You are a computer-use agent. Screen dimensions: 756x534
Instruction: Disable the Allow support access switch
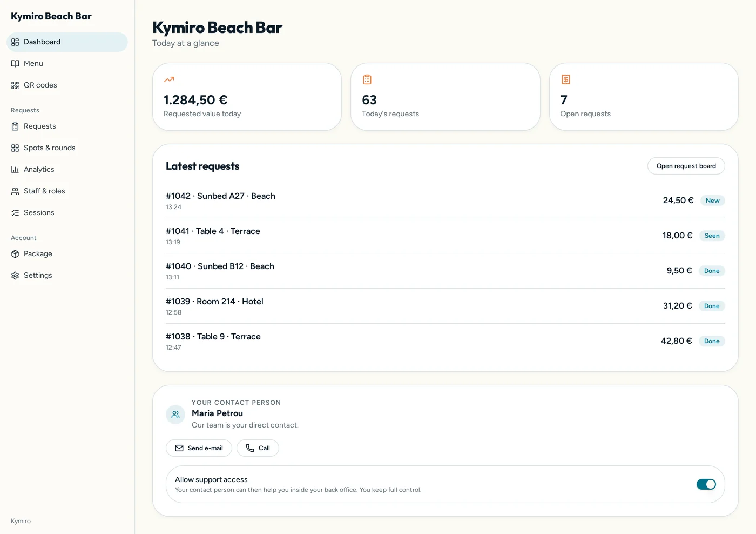click(x=706, y=484)
